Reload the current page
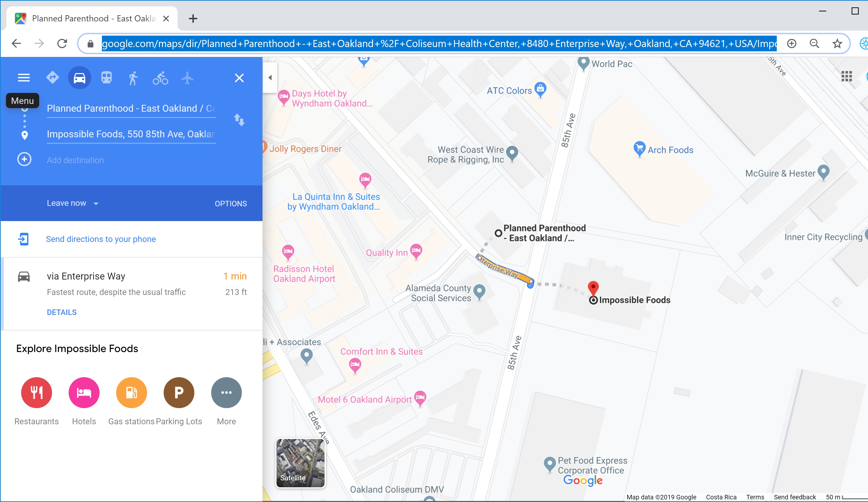Viewport: 868px width, 502px height. [62, 43]
